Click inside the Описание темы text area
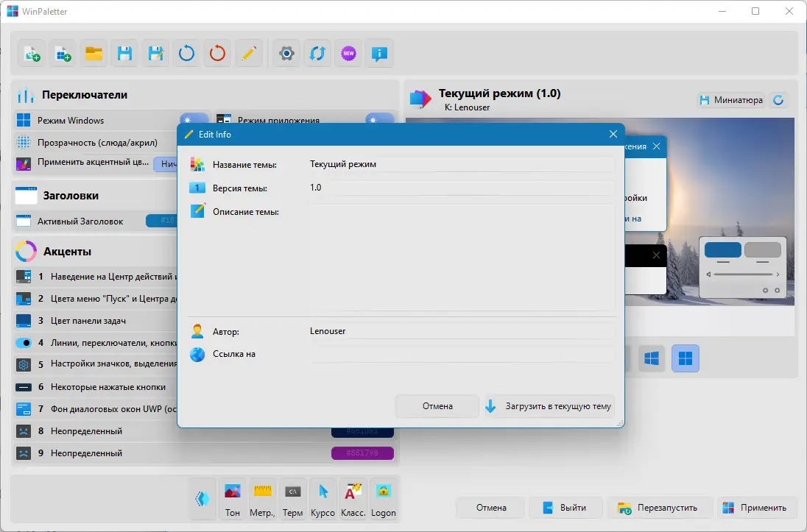807x532 pixels. (x=461, y=258)
